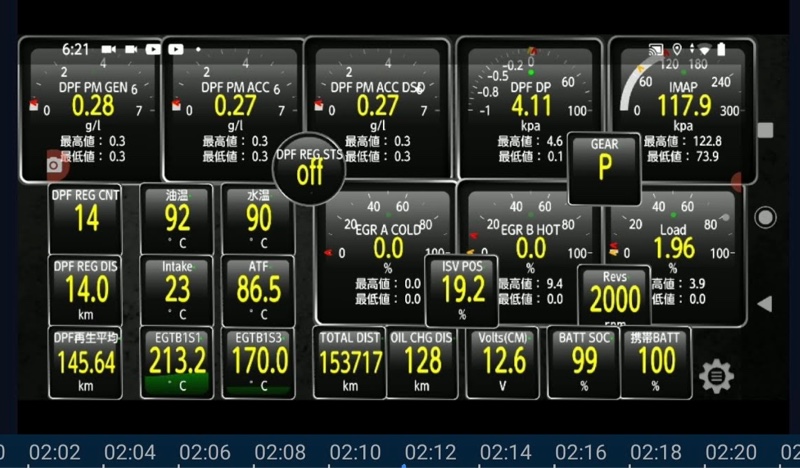The width and height of the screenshot is (800, 468).
Task: Tap the second YouTube notification icon
Action: pyautogui.click(x=176, y=49)
